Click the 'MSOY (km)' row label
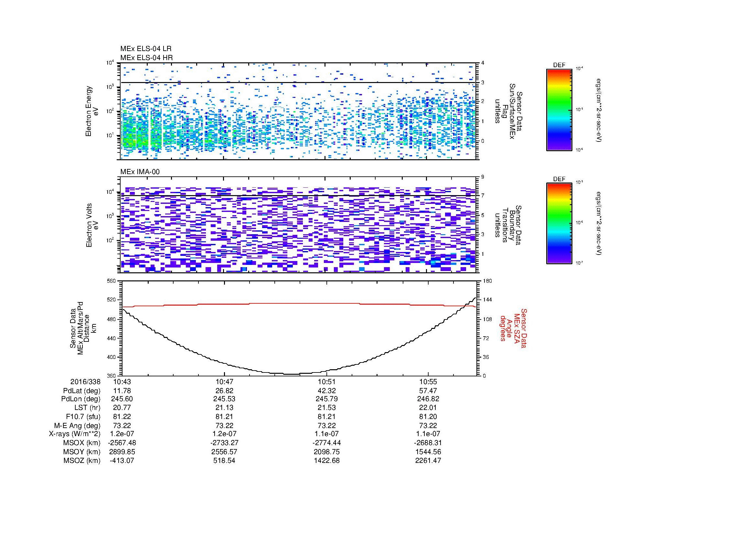This screenshot has height=534, width=756. (x=82, y=452)
